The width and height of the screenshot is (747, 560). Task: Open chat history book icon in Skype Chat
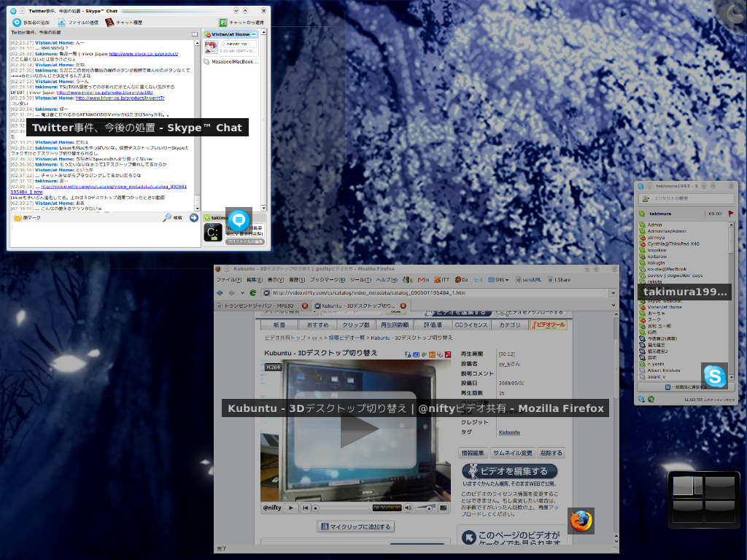click(x=109, y=23)
